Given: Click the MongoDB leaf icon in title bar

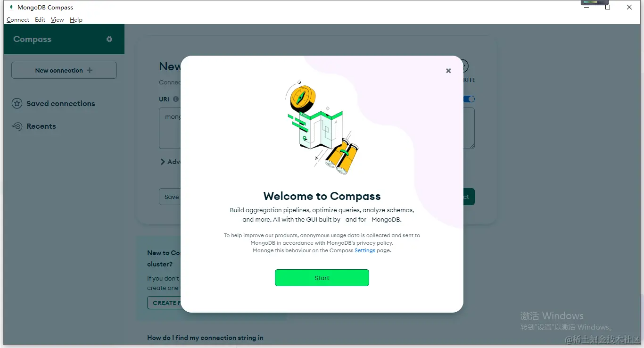Looking at the screenshot, I should tap(11, 7).
